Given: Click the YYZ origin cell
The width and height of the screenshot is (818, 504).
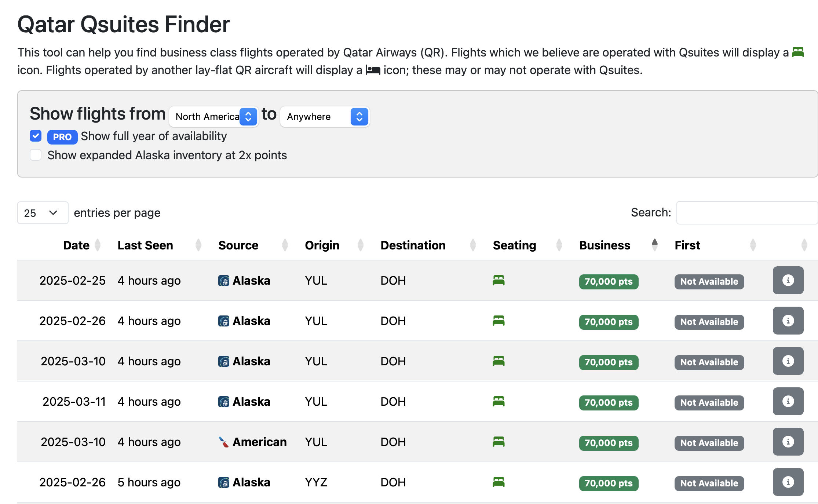Looking at the screenshot, I should [x=316, y=482].
